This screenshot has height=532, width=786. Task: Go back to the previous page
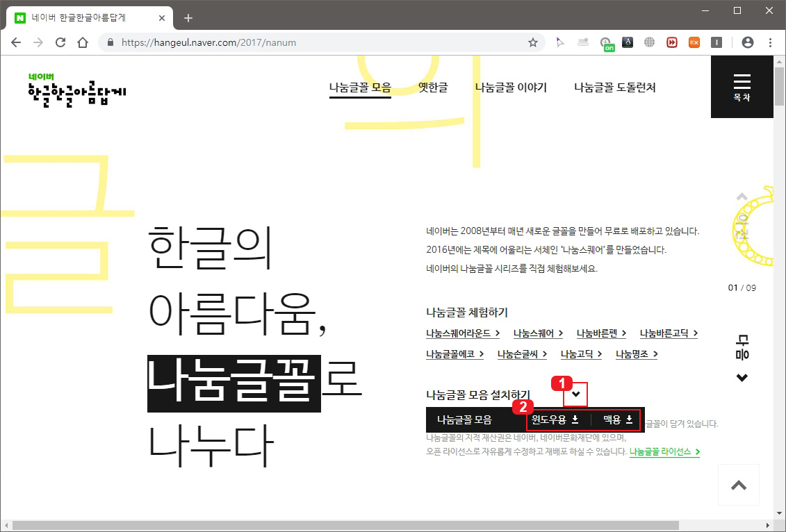[x=16, y=42]
